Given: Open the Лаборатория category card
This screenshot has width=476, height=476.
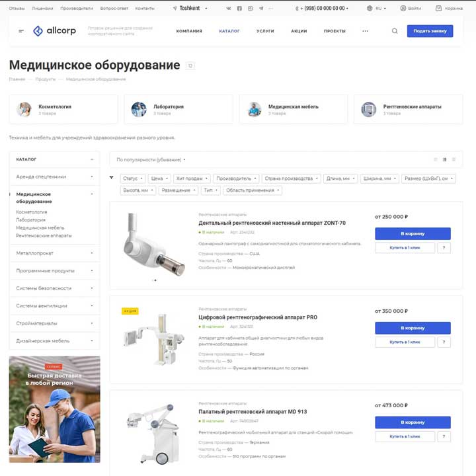Looking at the screenshot, I should (x=178, y=109).
